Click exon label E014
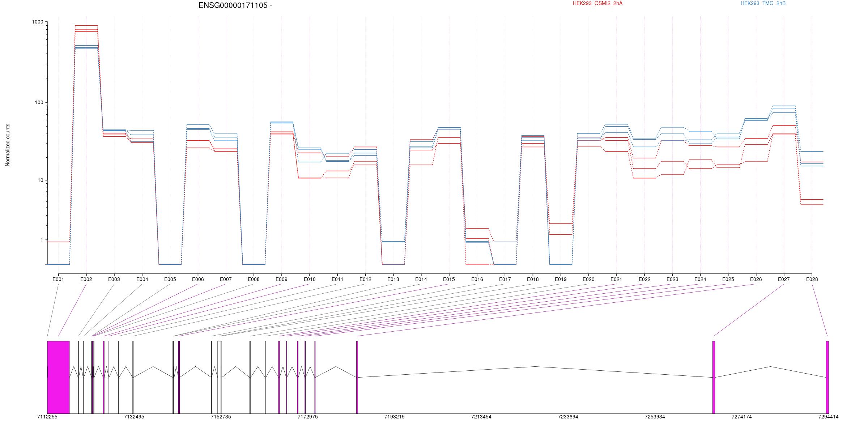 tap(421, 279)
